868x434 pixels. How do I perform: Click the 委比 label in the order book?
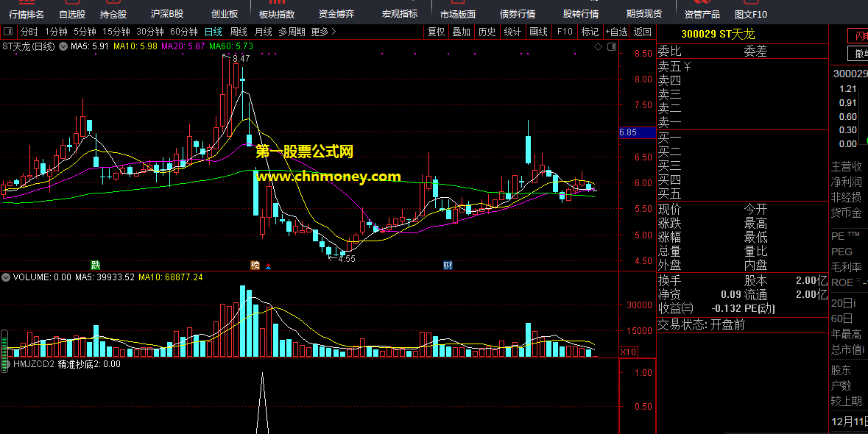click(x=670, y=51)
